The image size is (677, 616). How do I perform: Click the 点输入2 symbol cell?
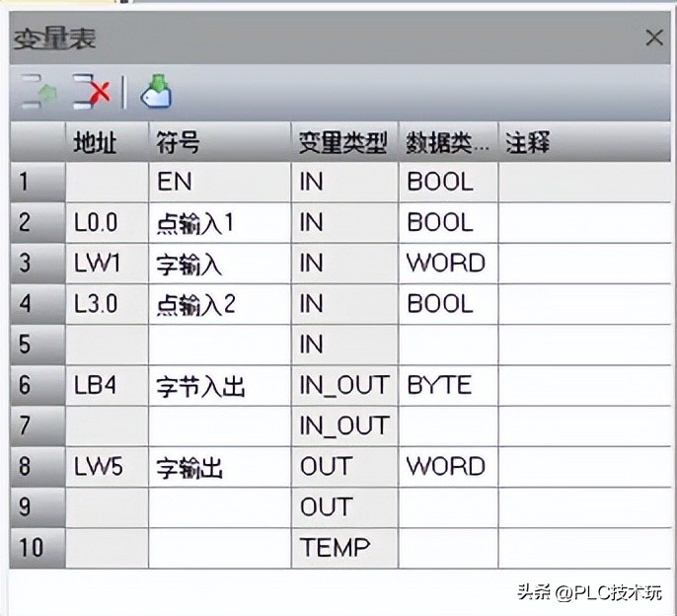220,304
